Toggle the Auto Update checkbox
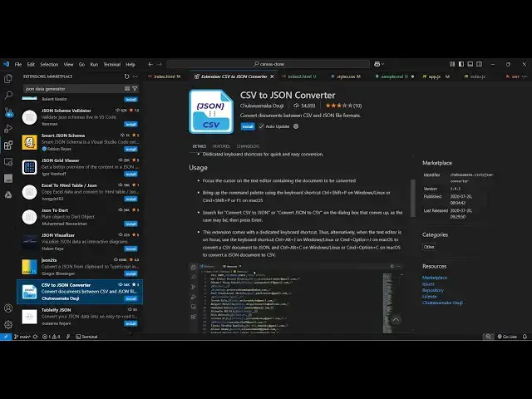Image resolution: width=532 pixels, height=399 pixels. (261, 126)
